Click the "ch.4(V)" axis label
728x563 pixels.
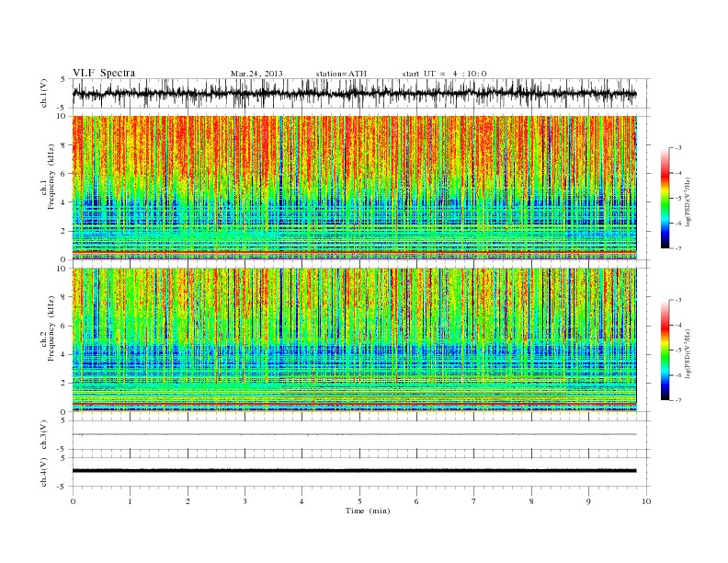(44, 472)
